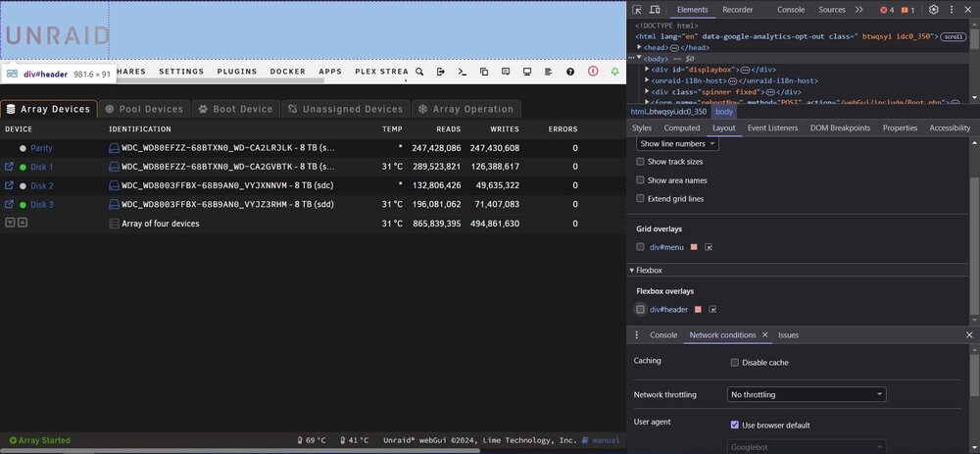Click the search magnifier icon in Unraid header
This screenshot has height=454, width=980.
point(419,72)
